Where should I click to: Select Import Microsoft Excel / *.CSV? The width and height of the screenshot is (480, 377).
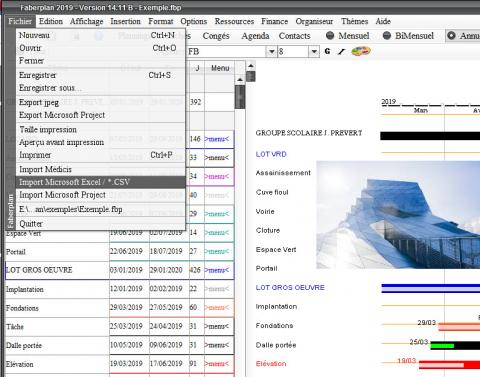pos(100,182)
